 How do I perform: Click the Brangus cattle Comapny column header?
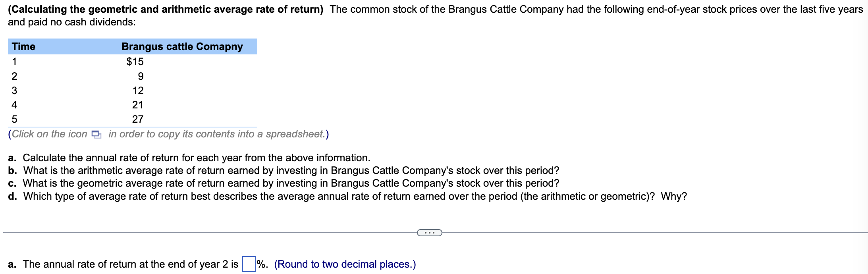182,46
